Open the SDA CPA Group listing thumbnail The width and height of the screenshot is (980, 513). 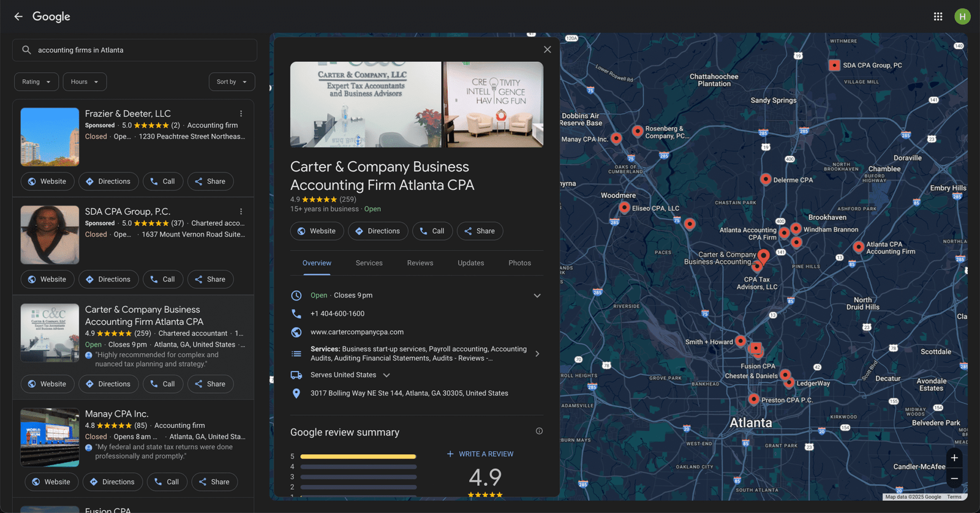[50, 235]
